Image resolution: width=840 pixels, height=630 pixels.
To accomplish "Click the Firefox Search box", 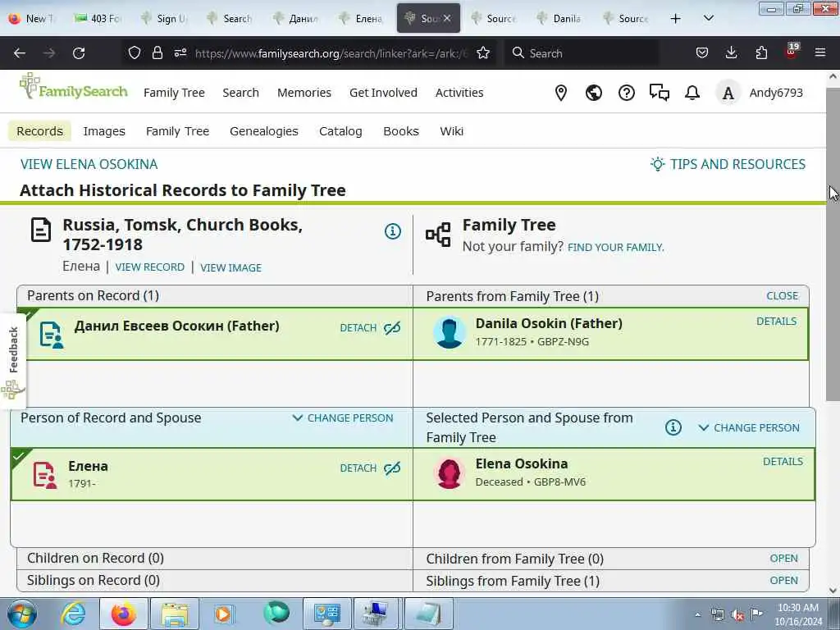I will [582, 53].
